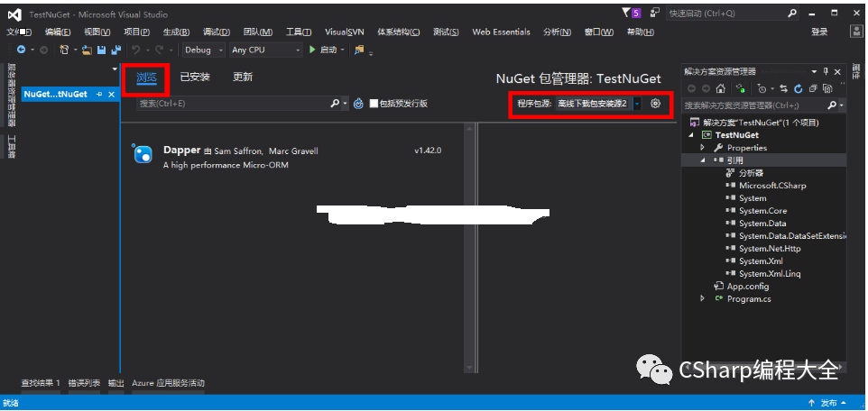Screen dimensions: 868x411
Task: Open the 视图(V) menu
Action: (x=97, y=32)
